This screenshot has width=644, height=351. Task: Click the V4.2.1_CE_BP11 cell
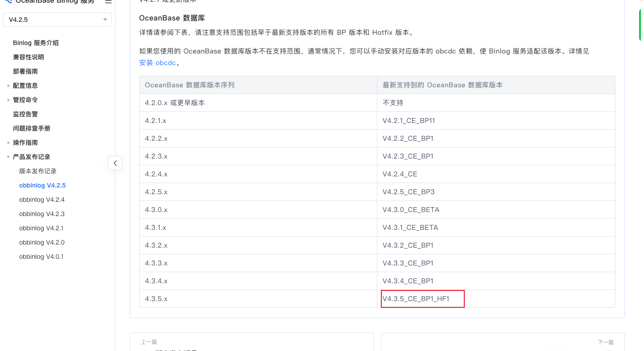tap(496, 120)
